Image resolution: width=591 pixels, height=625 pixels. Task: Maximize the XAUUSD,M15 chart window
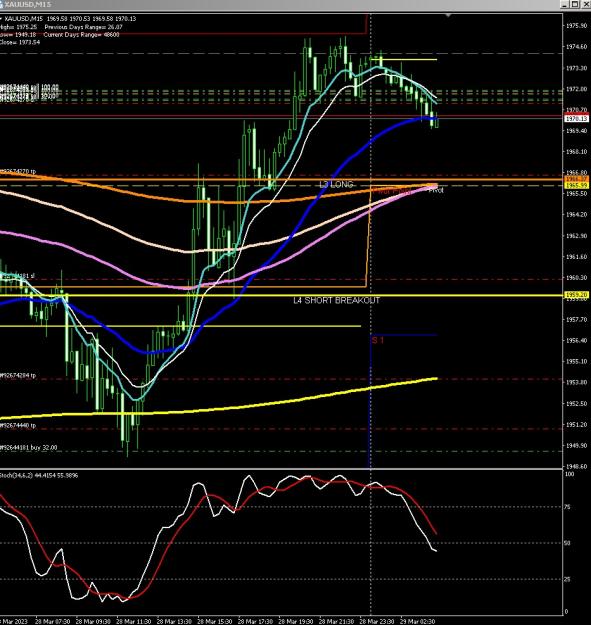[575, 4]
